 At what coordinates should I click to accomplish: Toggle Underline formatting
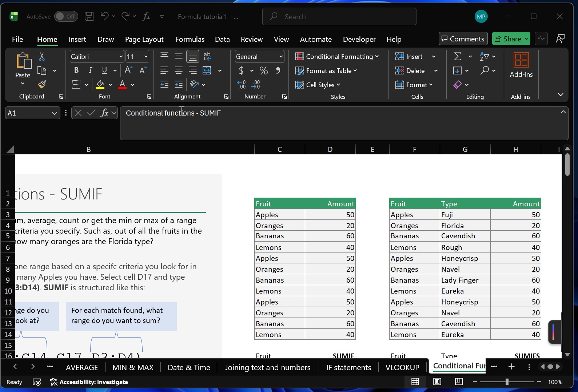[x=104, y=70]
